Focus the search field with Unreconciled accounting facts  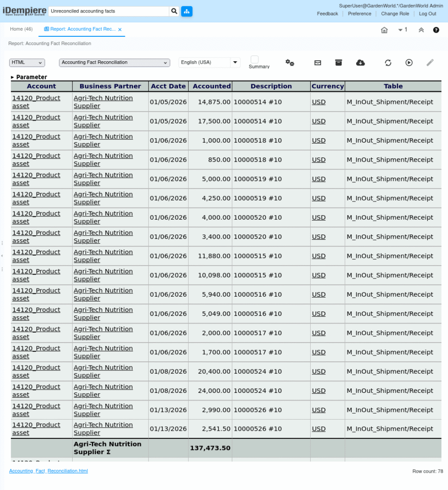(109, 11)
